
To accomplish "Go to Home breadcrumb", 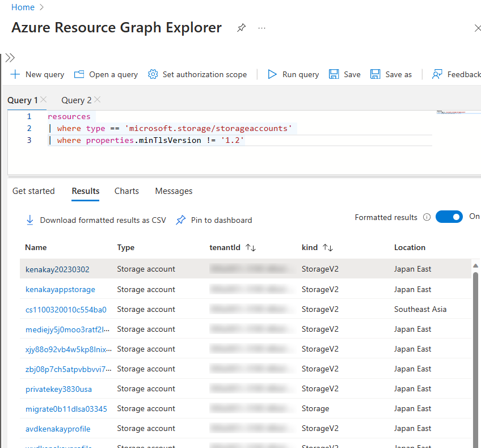I will coord(23,7).
